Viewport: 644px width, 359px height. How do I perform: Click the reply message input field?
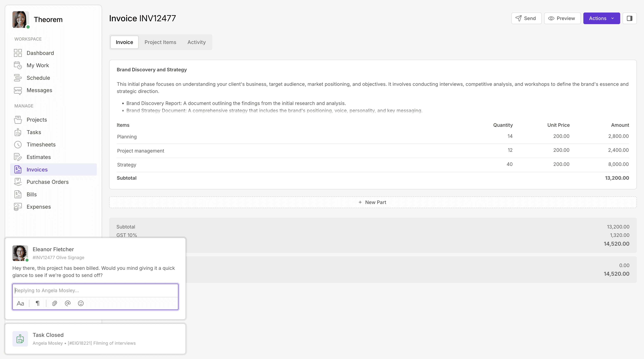pos(95,290)
